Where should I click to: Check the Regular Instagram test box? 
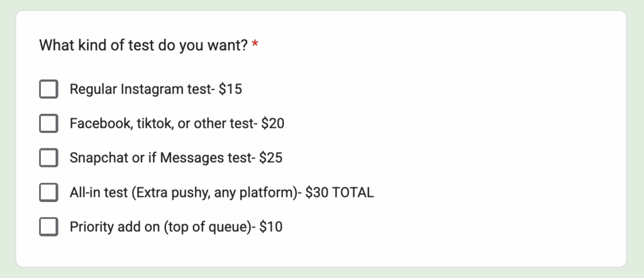pos(48,89)
